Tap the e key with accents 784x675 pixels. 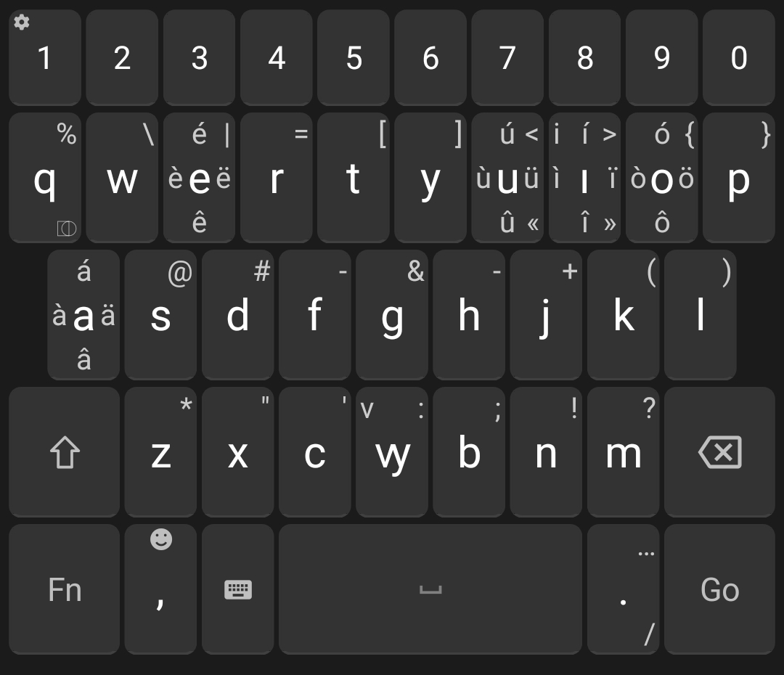[x=199, y=178]
